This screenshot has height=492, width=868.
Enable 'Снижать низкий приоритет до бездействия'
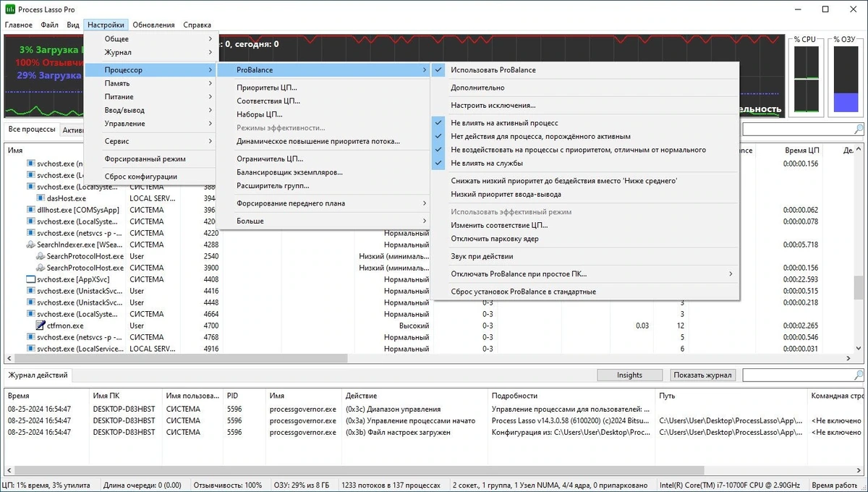tap(584, 181)
